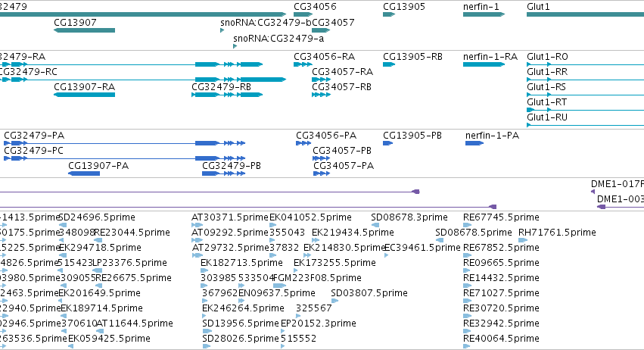Open EST RE14432.5prime
The image size is (644, 350).
click(x=501, y=278)
